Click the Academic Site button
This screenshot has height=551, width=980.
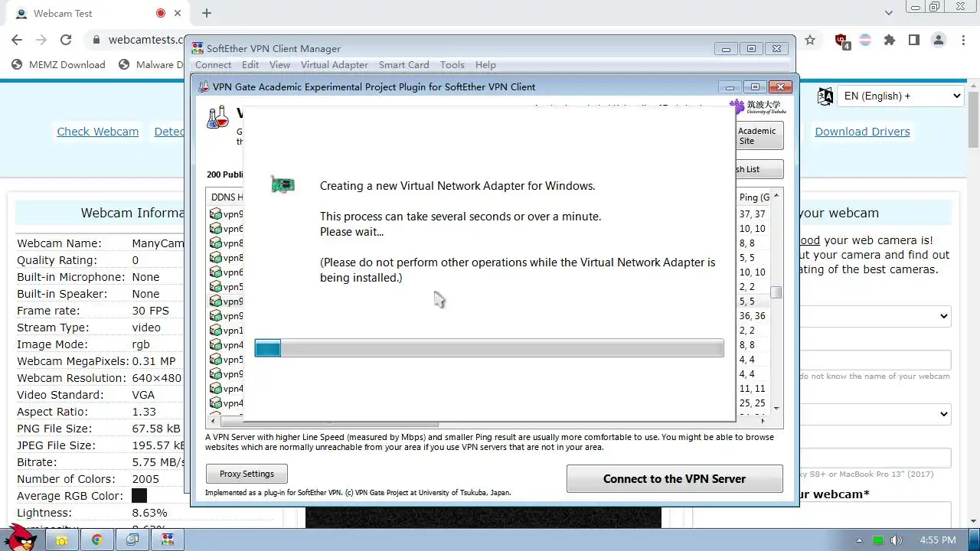(759, 135)
